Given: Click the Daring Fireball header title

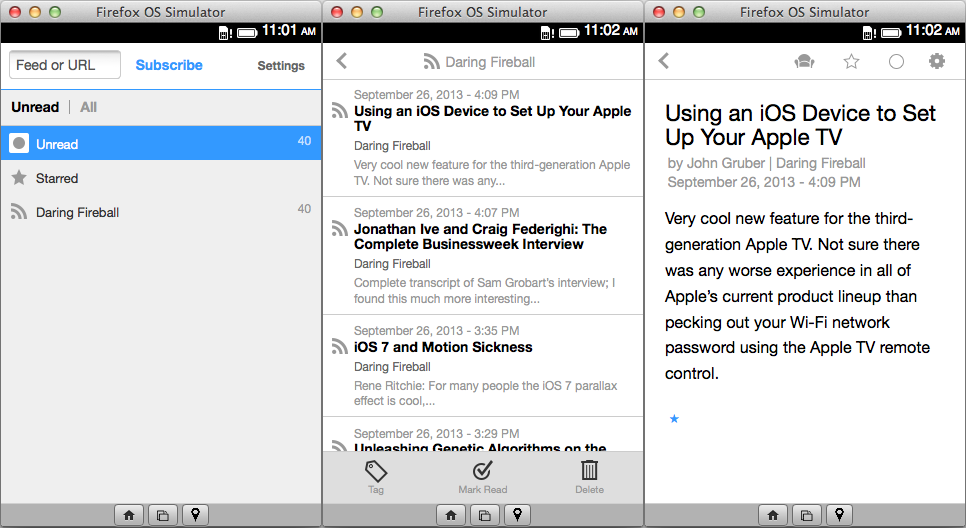Looking at the screenshot, I should [x=490, y=62].
